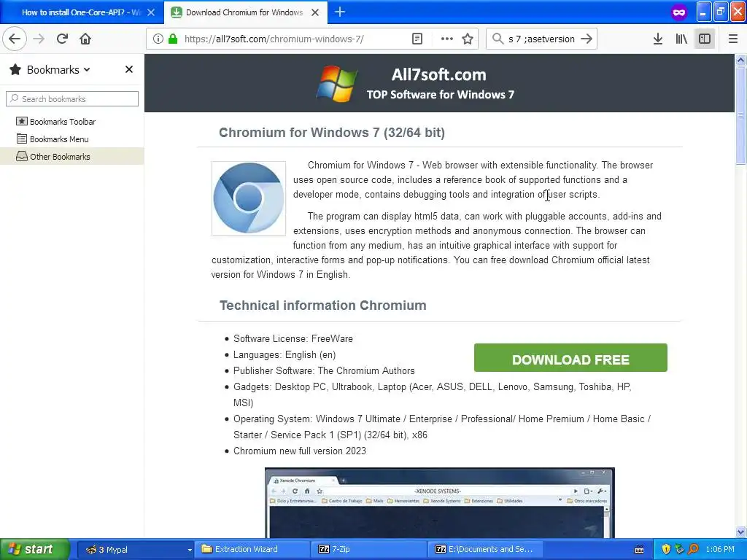Image resolution: width=747 pixels, height=560 pixels.
Task: Toggle reader view in address bar
Action: [417, 39]
